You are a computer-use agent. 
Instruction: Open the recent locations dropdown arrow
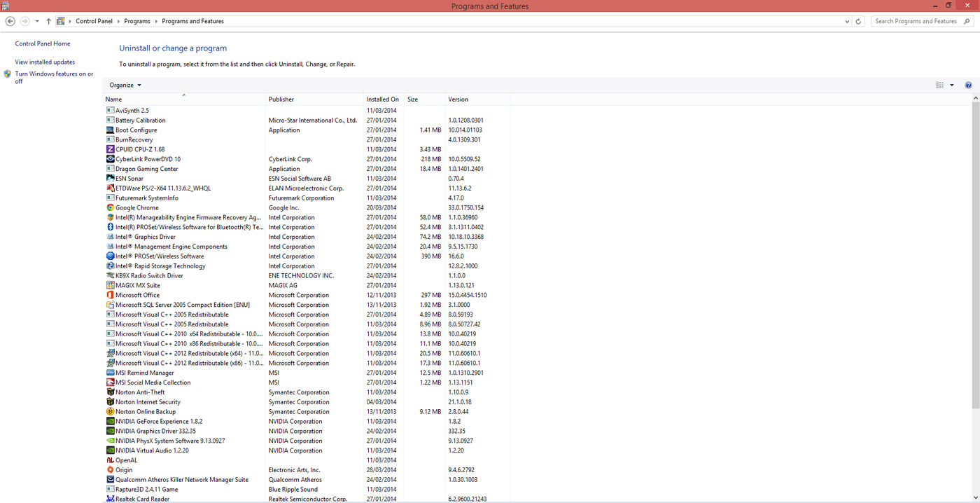click(x=37, y=21)
